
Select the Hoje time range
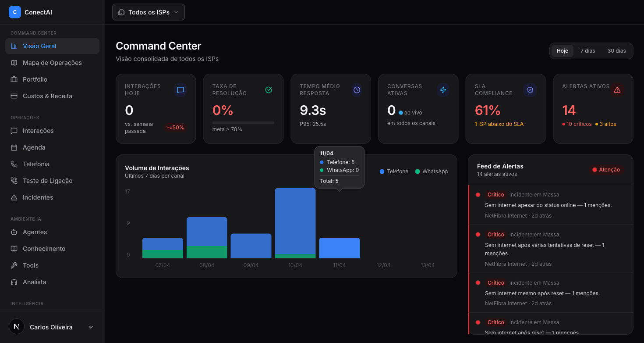(562, 51)
